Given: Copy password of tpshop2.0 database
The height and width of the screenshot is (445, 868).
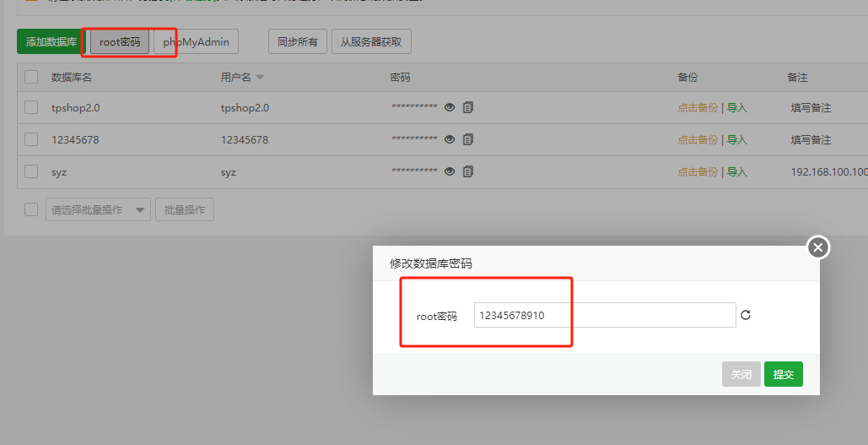Looking at the screenshot, I should tap(468, 107).
